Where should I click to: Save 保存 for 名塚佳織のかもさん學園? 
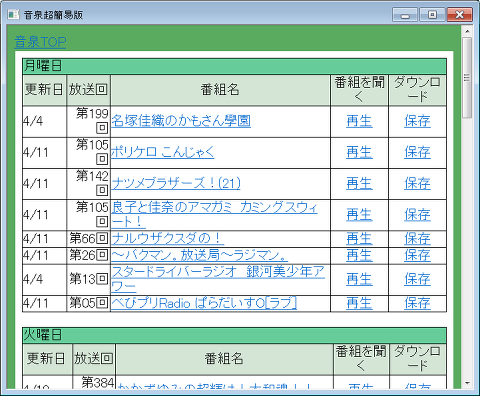pyautogui.click(x=417, y=121)
